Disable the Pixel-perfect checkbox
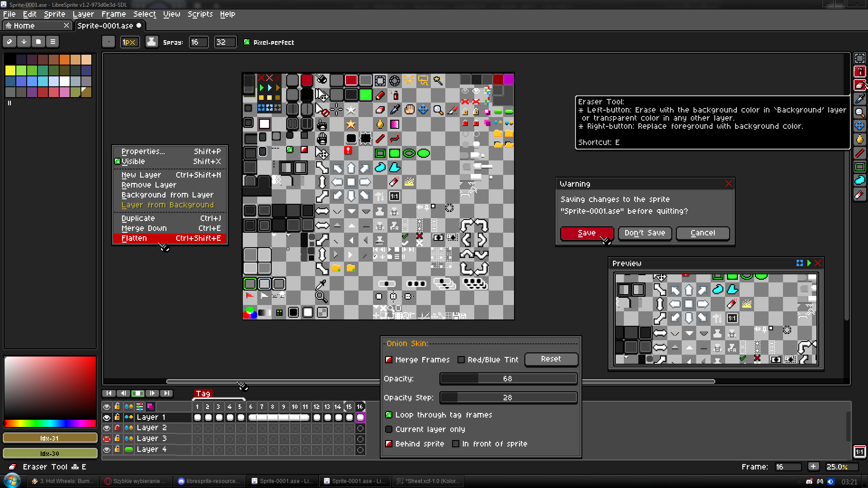868x488 pixels. (246, 42)
